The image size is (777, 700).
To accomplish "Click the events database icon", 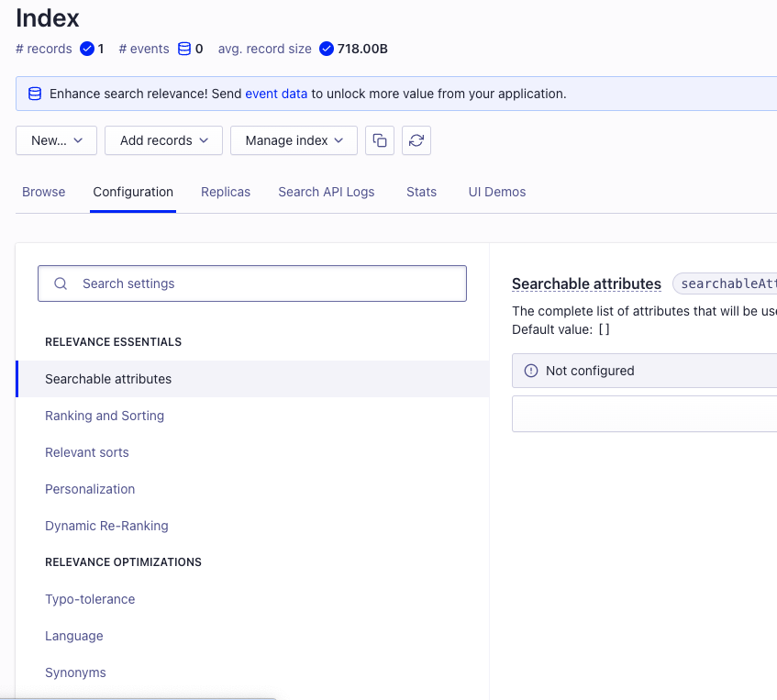I will click(x=183, y=49).
